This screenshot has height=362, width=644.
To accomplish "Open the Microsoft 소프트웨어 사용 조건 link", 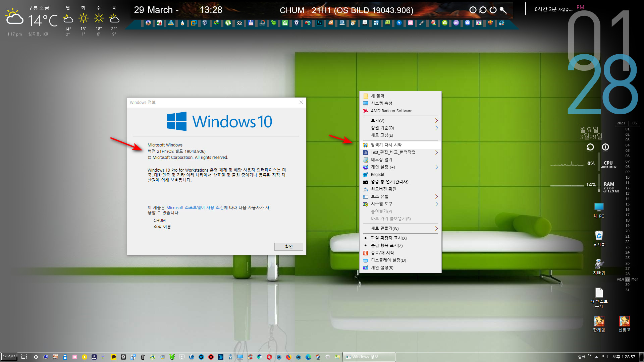I will (195, 207).
